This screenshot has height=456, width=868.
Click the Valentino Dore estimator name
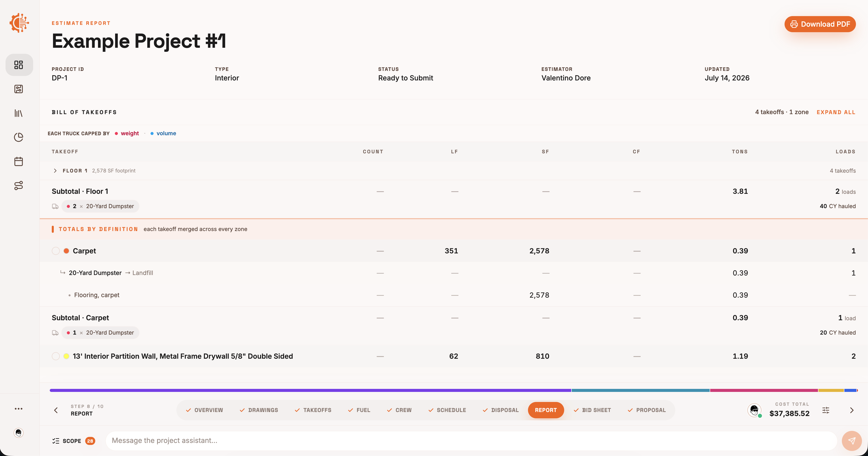click(x=566, y=78)
